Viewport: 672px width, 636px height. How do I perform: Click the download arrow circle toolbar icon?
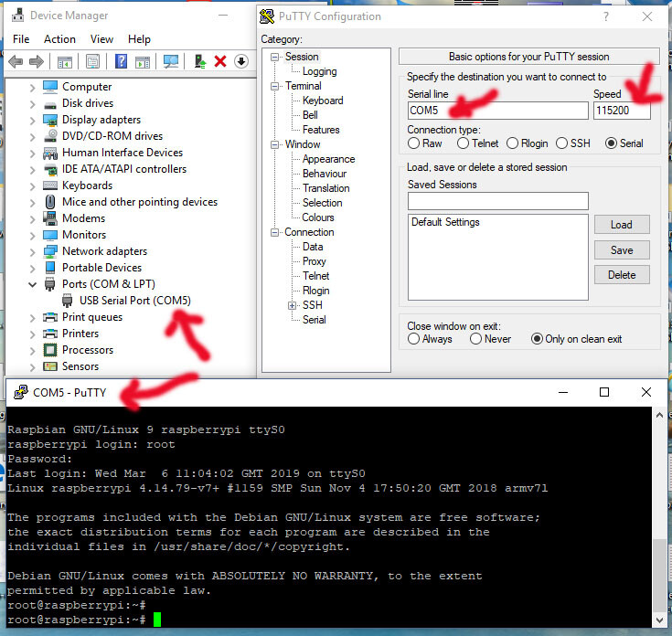coord(241,62)
